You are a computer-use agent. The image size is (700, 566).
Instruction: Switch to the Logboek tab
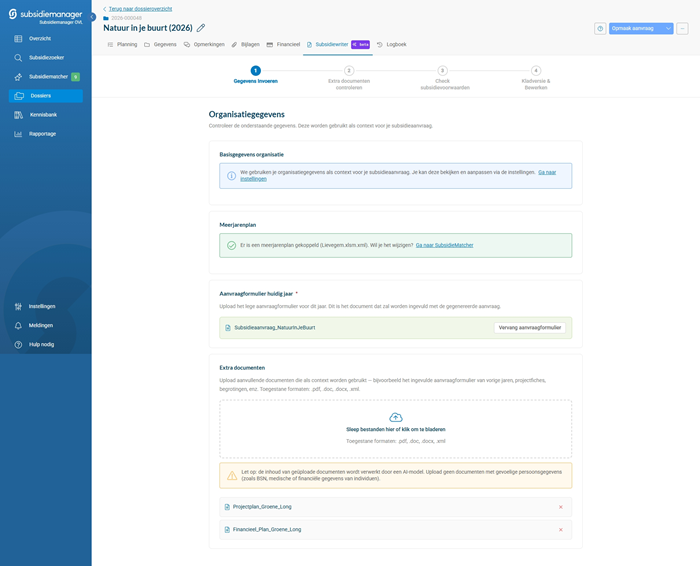pyautogui.click(x=392, y=45)
